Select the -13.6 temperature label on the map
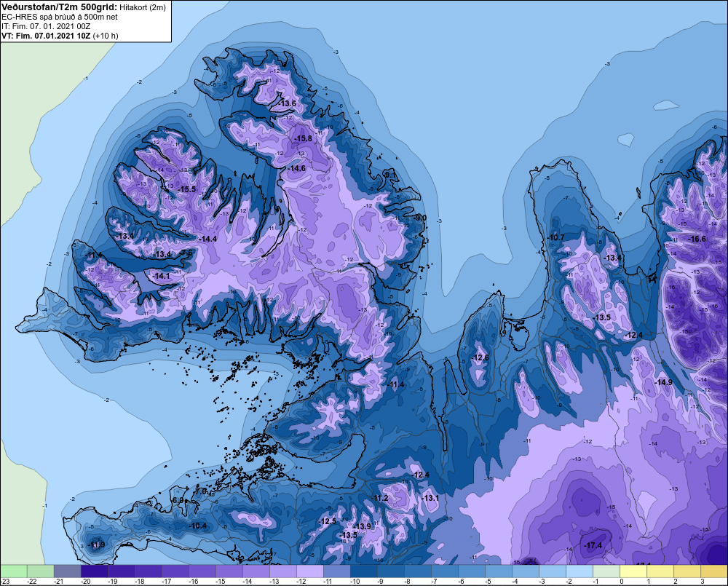The image size is (728, 586). (x=288, y=103)
